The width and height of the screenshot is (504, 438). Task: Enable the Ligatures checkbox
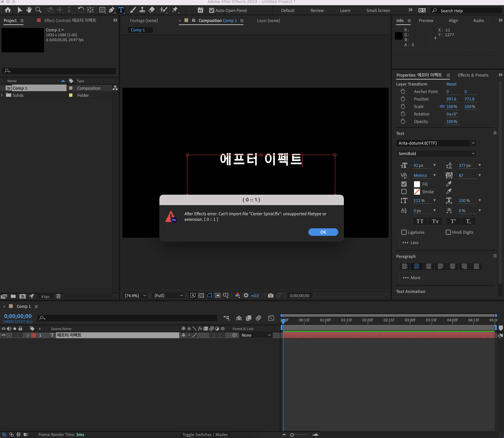[404, 232]
